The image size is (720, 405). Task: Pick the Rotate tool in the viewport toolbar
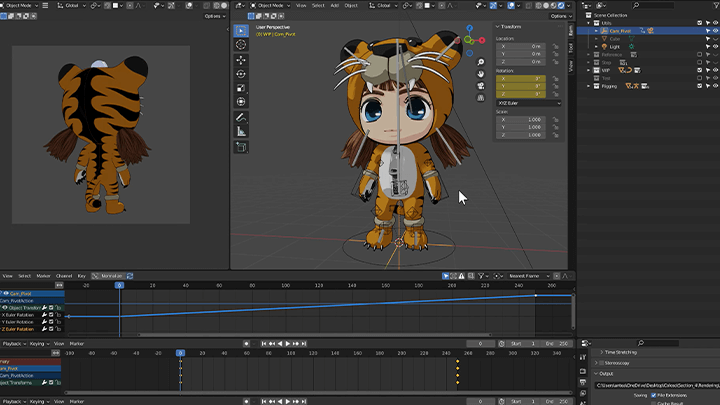tap(241, 74)
